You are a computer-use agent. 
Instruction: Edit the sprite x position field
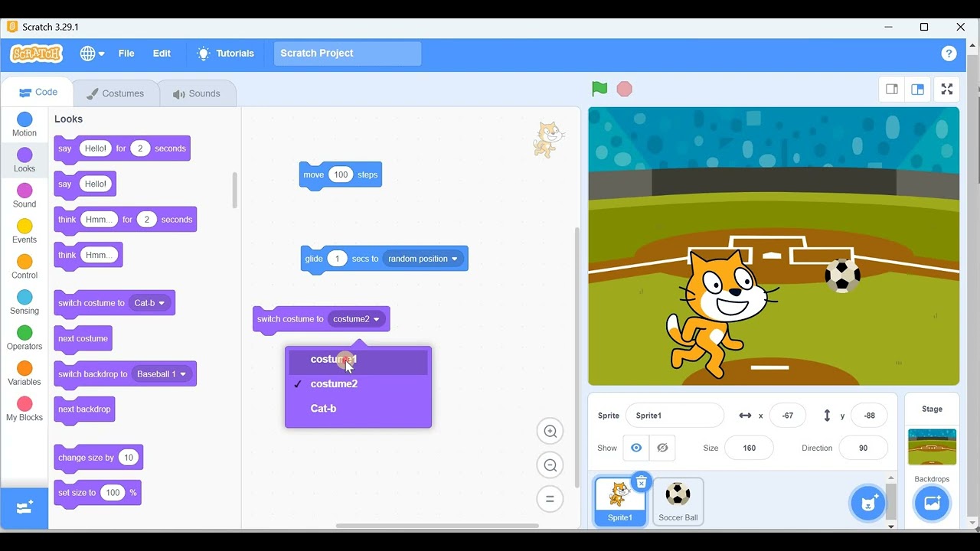click(787, 416)
